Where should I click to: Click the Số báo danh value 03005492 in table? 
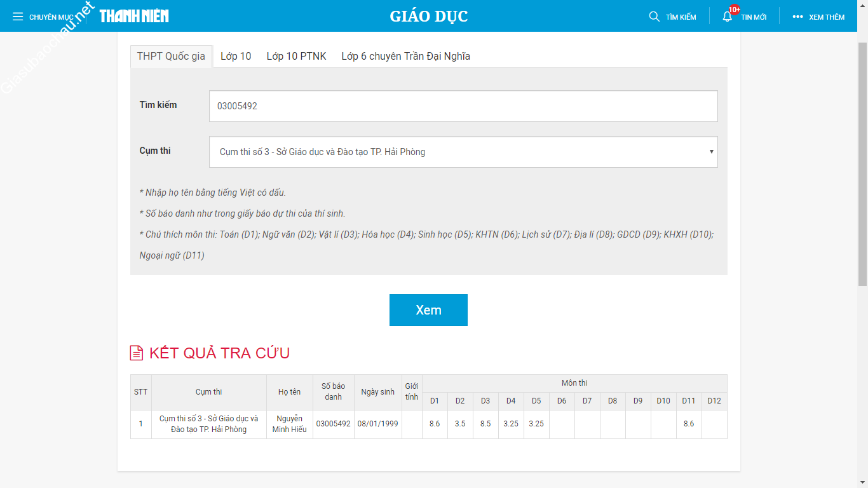click(x=333, y=424)
